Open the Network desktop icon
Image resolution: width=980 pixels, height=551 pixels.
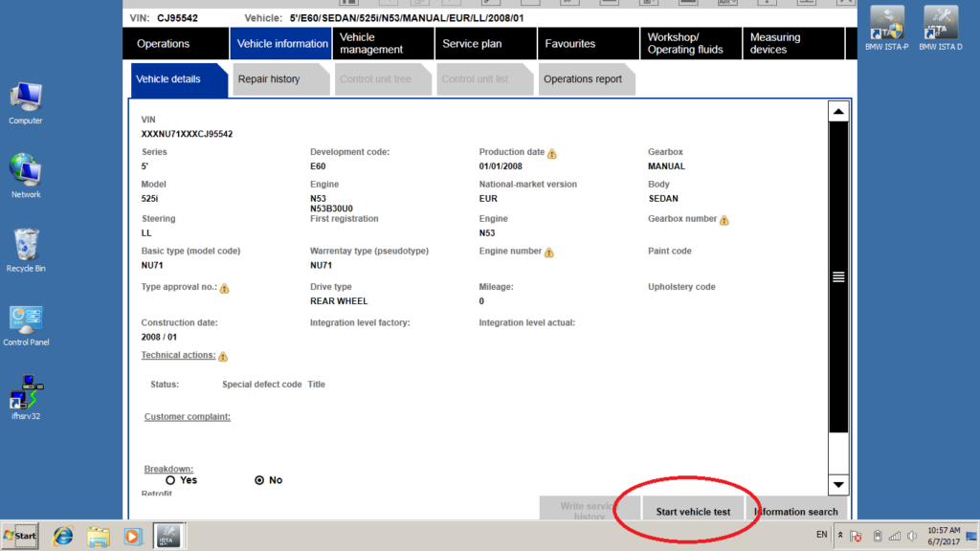[26, 176]
